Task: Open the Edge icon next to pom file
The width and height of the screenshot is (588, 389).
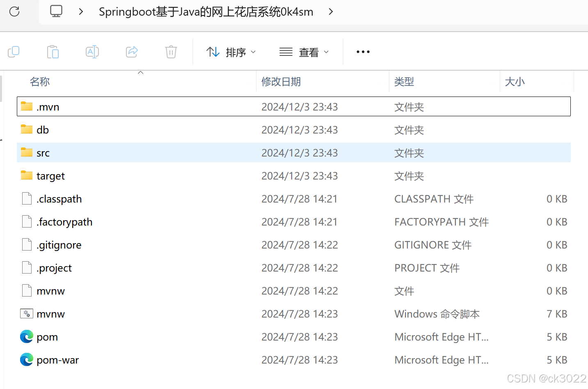Action: 26,336
